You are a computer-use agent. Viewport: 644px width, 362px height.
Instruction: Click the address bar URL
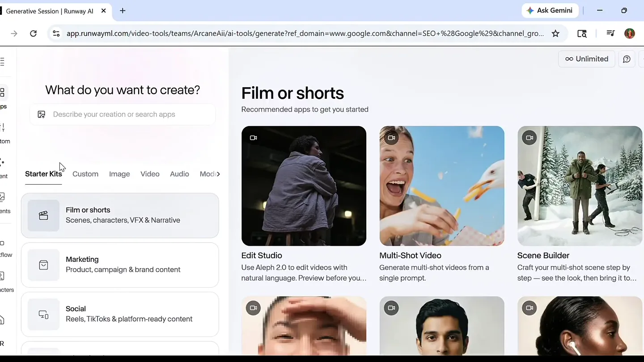(x=305, y=34)
